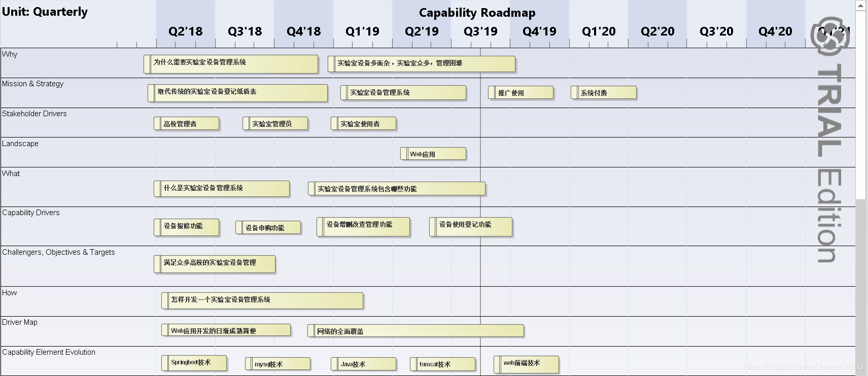Click the Why row label

(10, 54)
